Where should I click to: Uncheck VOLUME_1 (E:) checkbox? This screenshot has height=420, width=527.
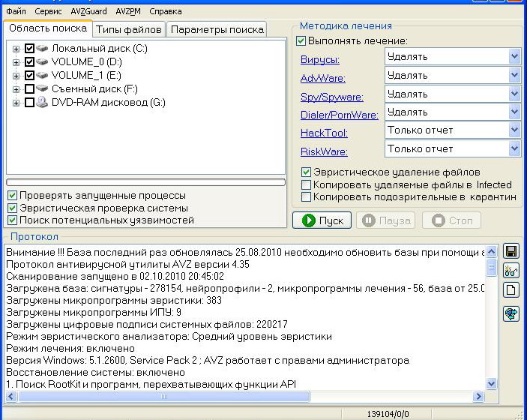click(x=29, y=75)
